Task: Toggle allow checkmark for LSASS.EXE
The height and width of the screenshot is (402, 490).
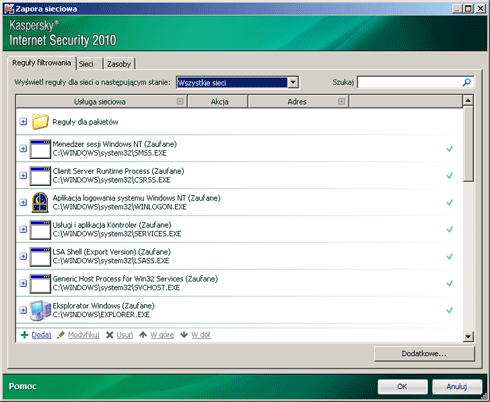Action: click(450, 257)
